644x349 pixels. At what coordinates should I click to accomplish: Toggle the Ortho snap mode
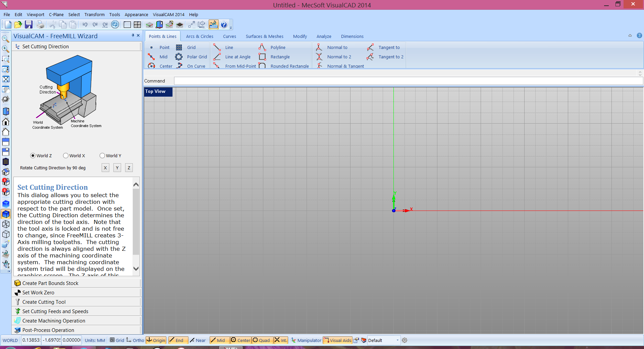(135, 340)
